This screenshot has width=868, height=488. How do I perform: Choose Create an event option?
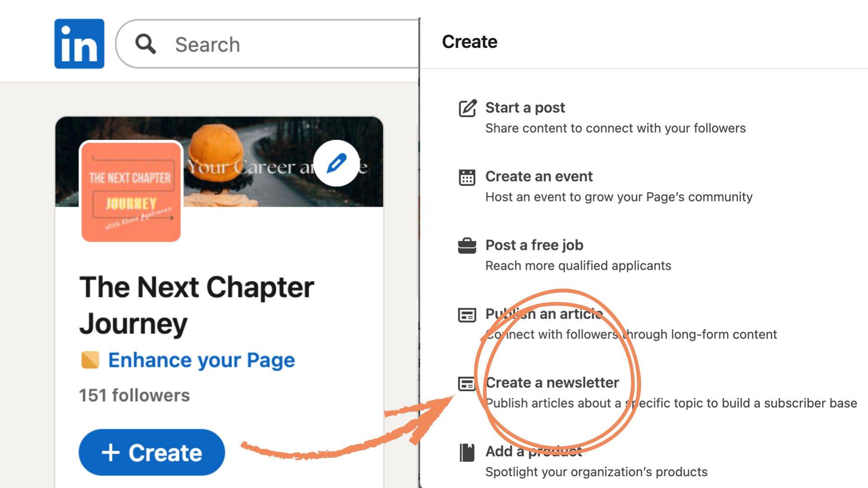click(538, 176)
